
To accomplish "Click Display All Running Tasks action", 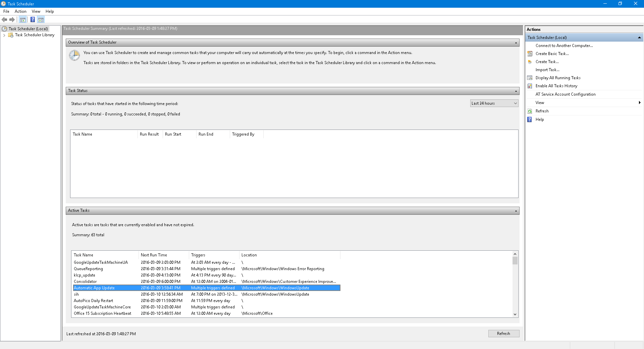I will tap(558, 78).
